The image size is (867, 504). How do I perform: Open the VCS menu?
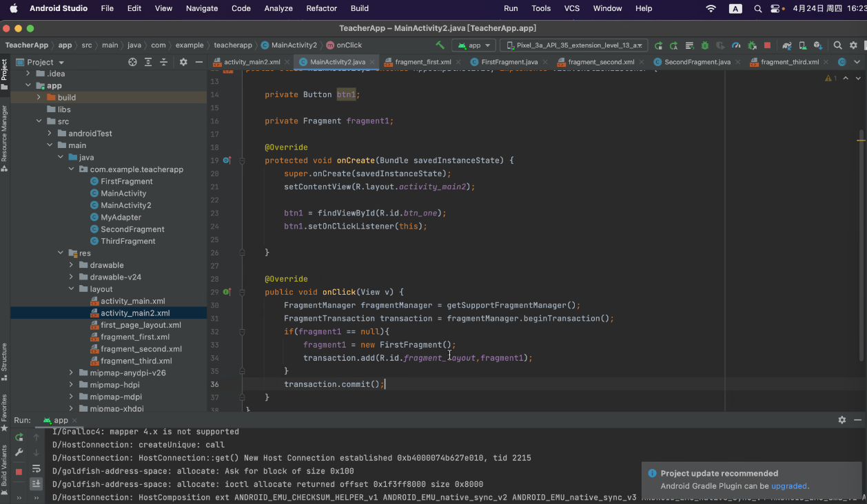point(572,8)
